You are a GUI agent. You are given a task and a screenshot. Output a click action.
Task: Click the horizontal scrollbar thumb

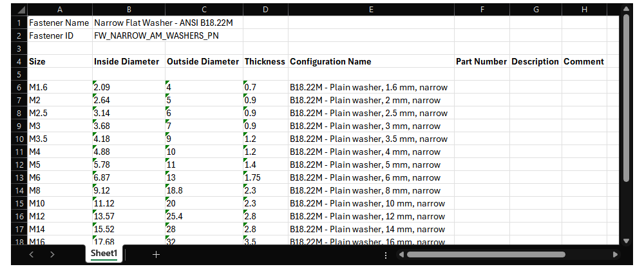click(486, 255)
